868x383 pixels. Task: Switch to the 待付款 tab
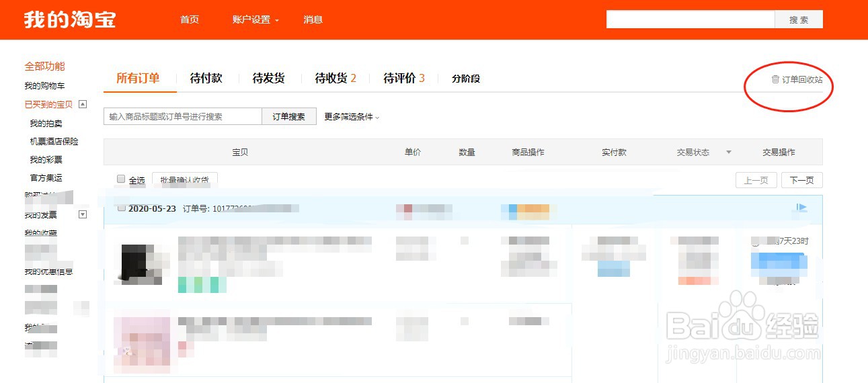point(206,79)
